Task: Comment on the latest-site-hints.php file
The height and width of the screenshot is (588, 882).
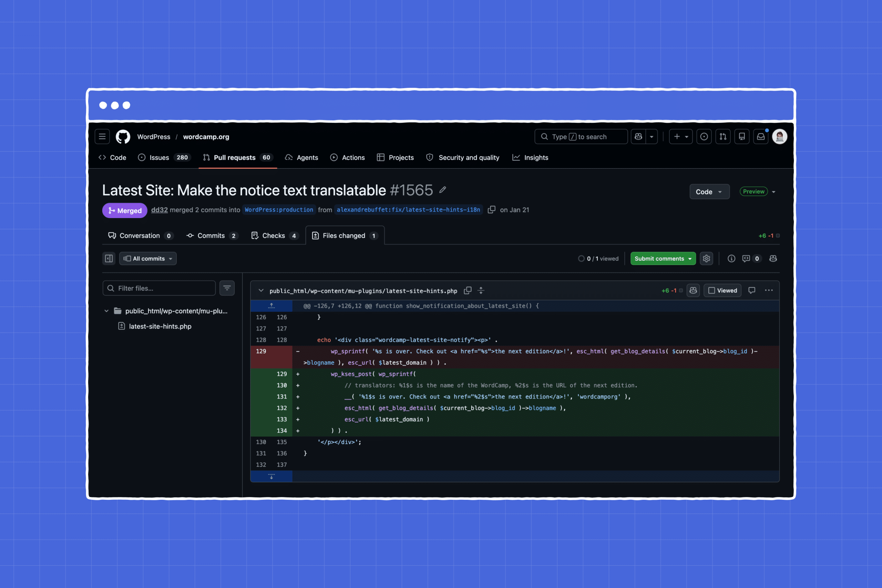Action: [751, 291]
